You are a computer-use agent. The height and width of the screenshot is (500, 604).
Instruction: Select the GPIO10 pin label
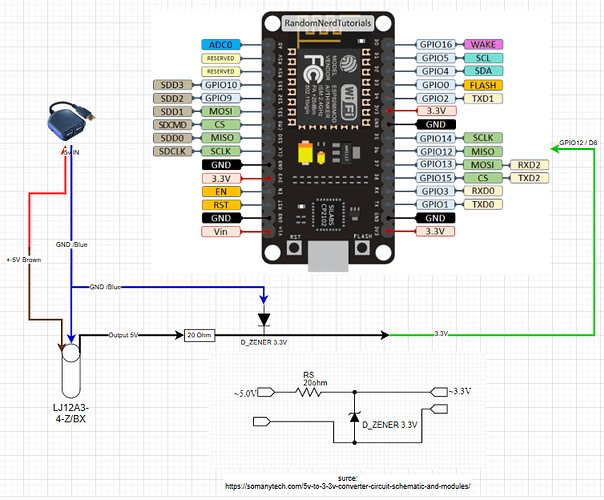pyautogui.click(x=221, y=85)
